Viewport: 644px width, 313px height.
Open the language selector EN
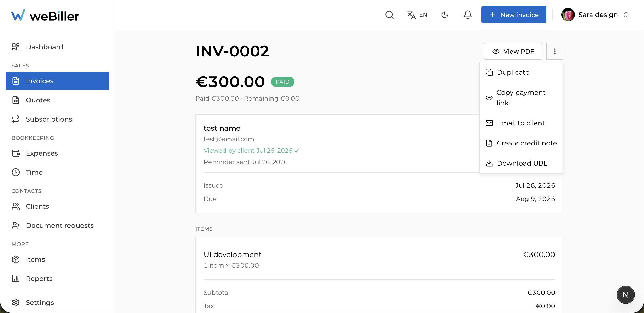(x=417, y=15)
